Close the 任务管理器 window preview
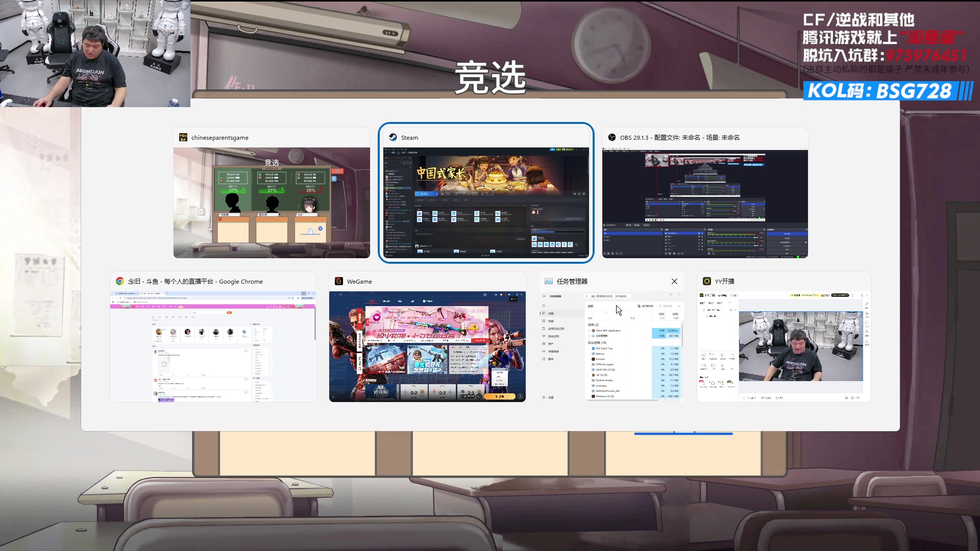The image size is (980, 551). click(x=674, y=281)
